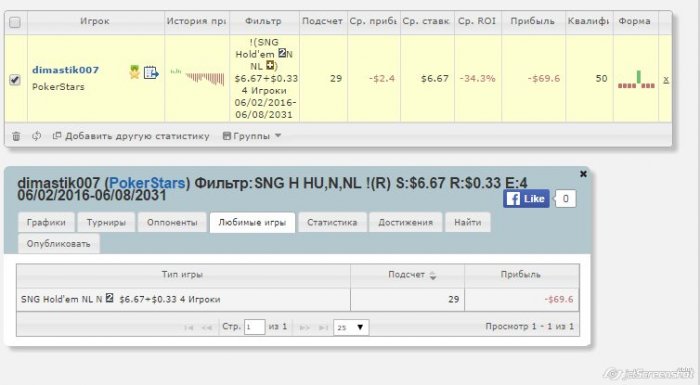Open the 'Достижения' tab

click(405, 222)
